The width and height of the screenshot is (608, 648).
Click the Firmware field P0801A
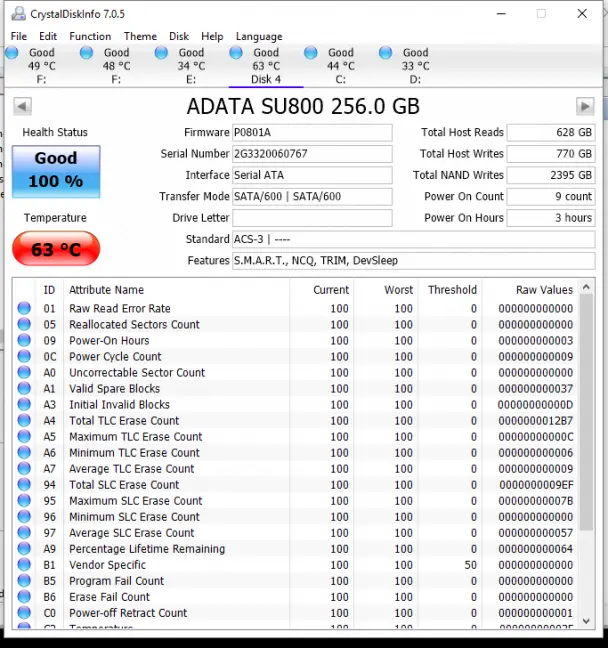coord(312,133)
